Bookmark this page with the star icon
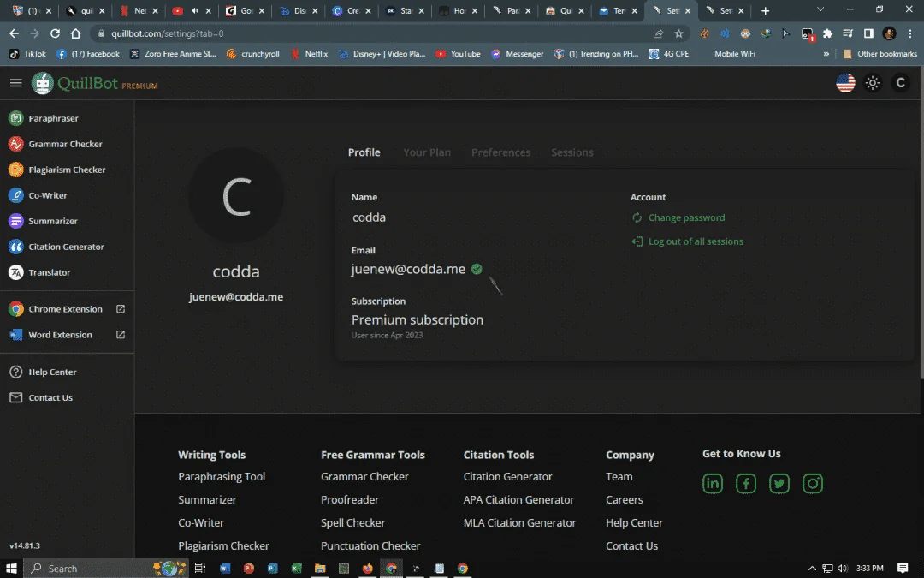The image size is (924, 578). point(678,33)
